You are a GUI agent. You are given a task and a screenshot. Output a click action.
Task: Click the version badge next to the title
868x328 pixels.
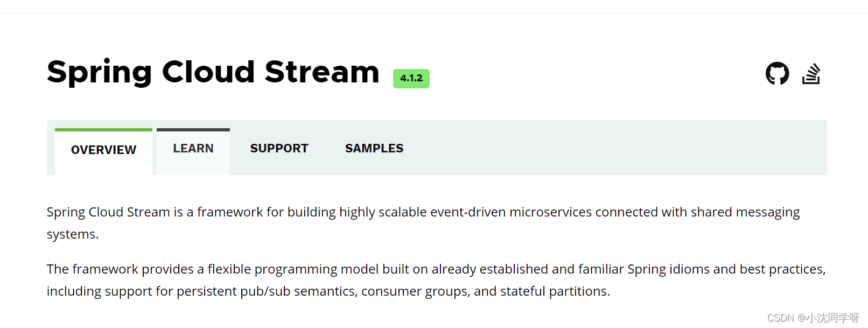pyautogui.click(x=411, y=79)
